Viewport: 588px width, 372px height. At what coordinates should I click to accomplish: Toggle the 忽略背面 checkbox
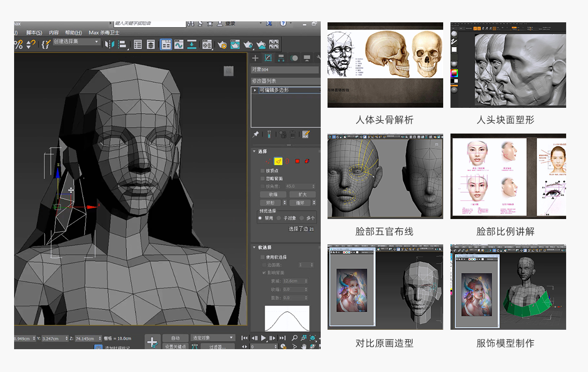pyautogui.click(x=262, y=179)
